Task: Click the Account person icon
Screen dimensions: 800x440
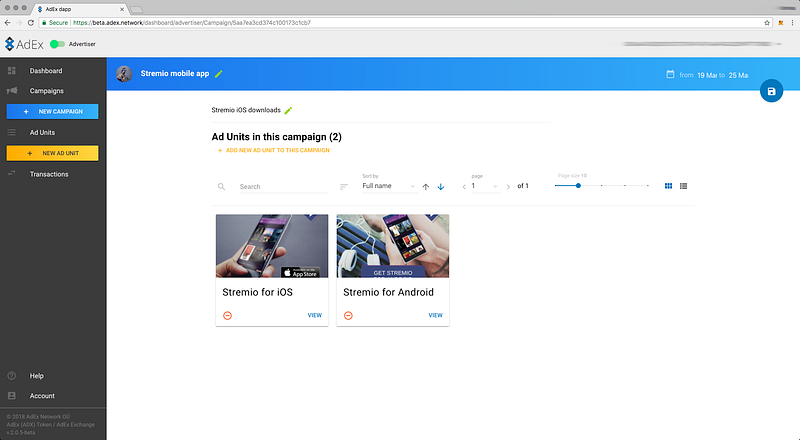Action: point(12,396)
